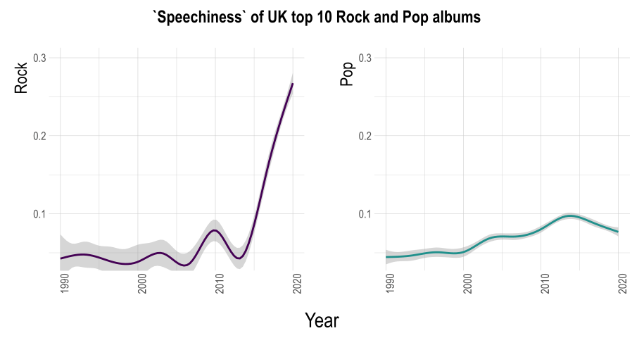
Task: Click the teal Pop line's highest peak
Action: click(x=571, y=215)
